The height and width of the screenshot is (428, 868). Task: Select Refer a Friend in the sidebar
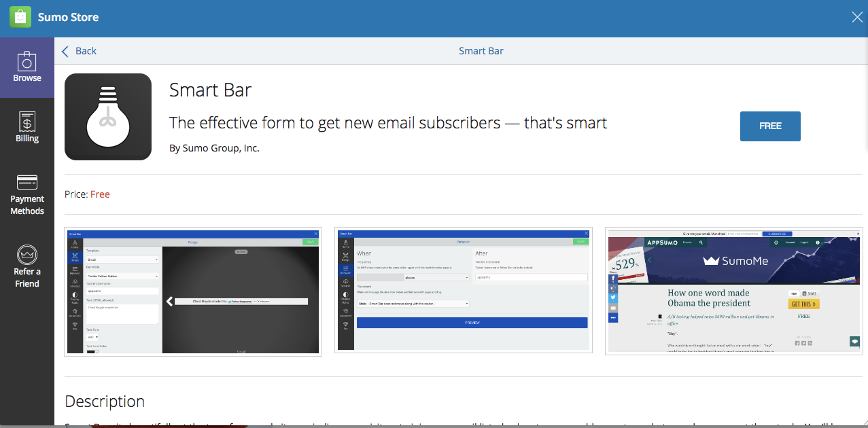(x=27, y=266)
